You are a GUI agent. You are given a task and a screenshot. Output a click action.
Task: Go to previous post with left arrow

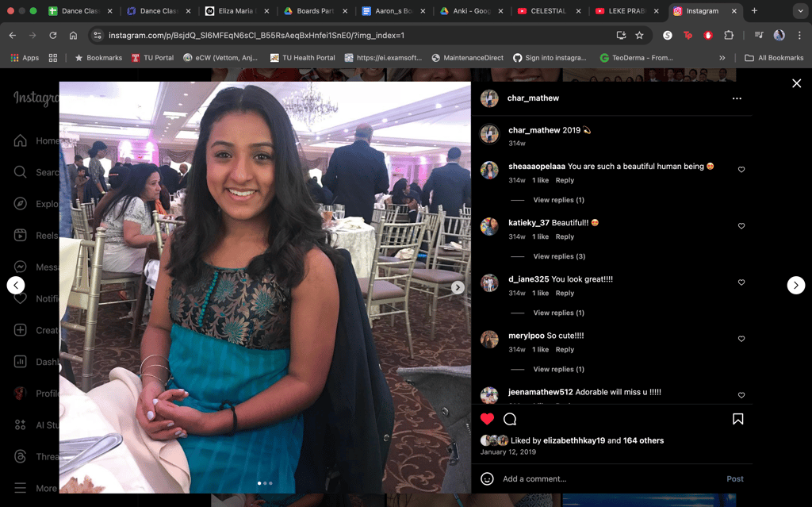(16, 285)
